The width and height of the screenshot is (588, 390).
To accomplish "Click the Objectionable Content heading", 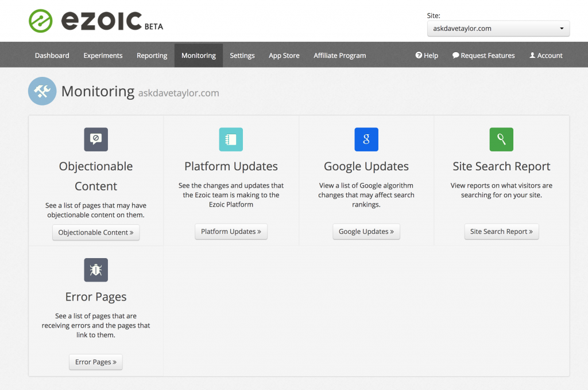I will tap(96, 176).
